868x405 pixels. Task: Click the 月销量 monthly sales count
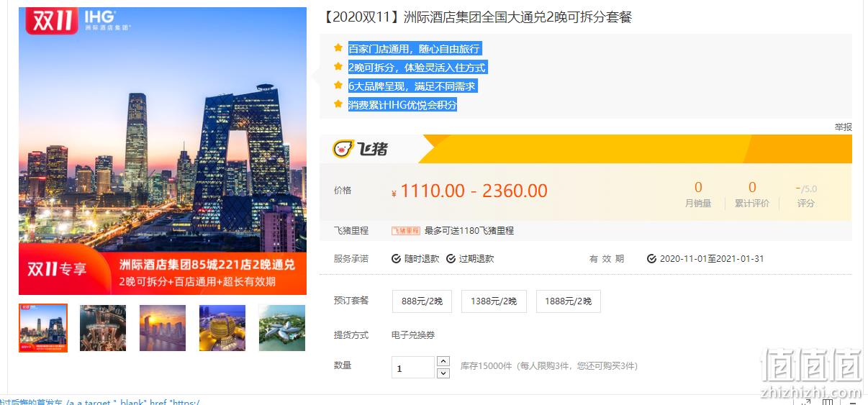[x=697, y=194]
